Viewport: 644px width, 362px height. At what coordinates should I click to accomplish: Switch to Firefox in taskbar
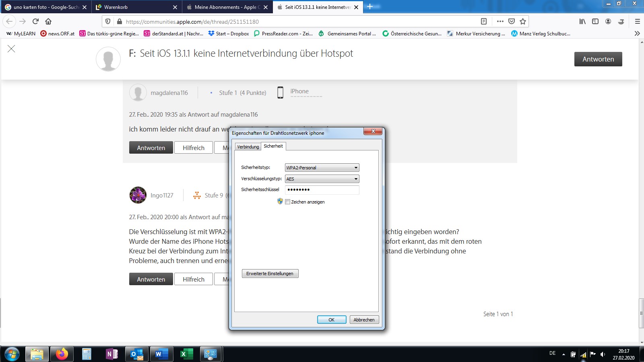click(62, 354)
